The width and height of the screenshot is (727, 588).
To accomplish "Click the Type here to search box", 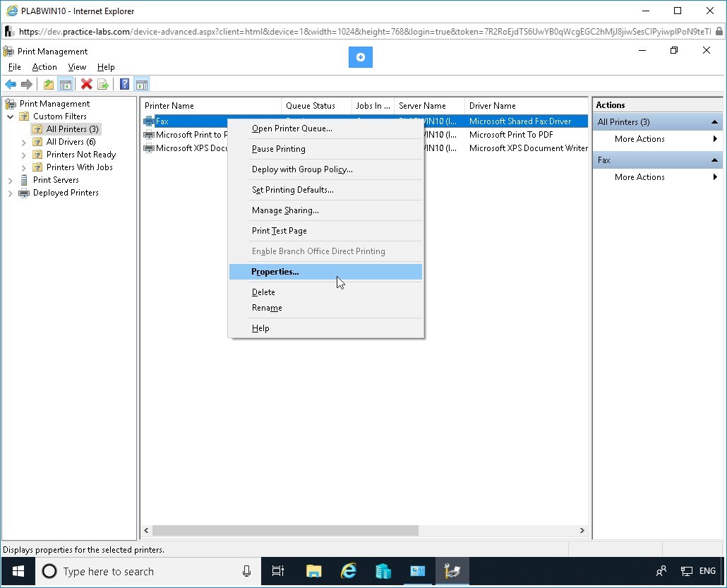I will [148, 571].
